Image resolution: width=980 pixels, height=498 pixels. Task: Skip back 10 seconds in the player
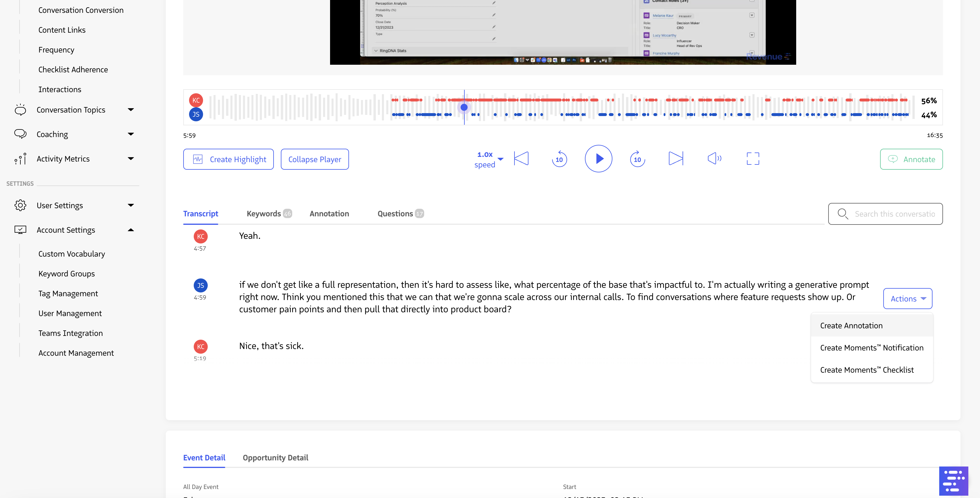point(559,159)
